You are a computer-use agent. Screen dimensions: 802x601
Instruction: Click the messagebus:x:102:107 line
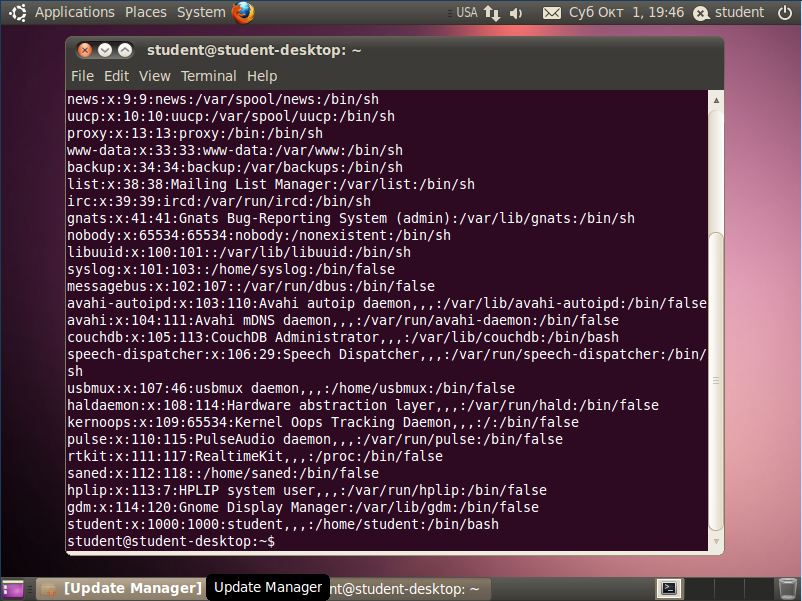coord(251,286)
